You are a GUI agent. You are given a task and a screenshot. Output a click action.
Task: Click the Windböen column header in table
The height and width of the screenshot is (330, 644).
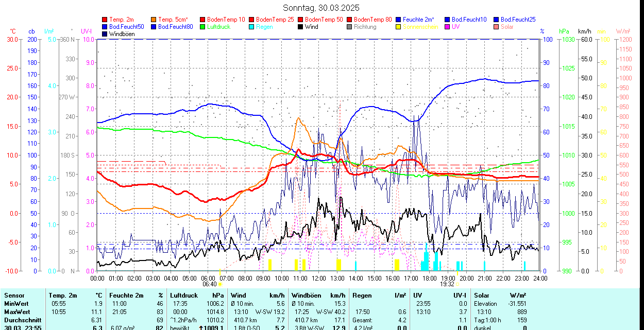(306, 296)
